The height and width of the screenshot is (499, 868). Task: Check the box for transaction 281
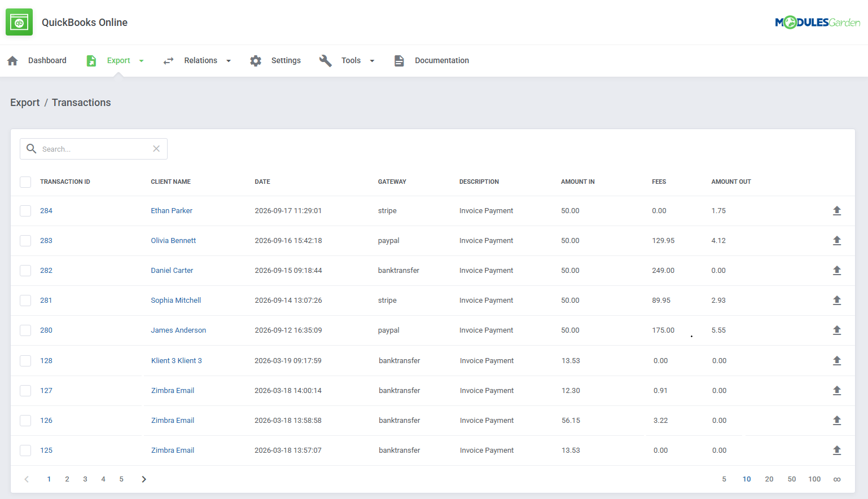click(x=25, y=301)
